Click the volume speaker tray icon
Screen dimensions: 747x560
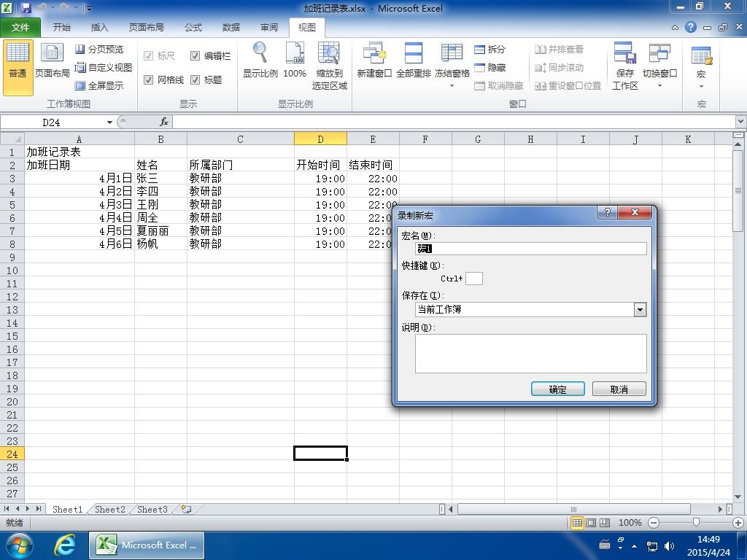(670, 545)
